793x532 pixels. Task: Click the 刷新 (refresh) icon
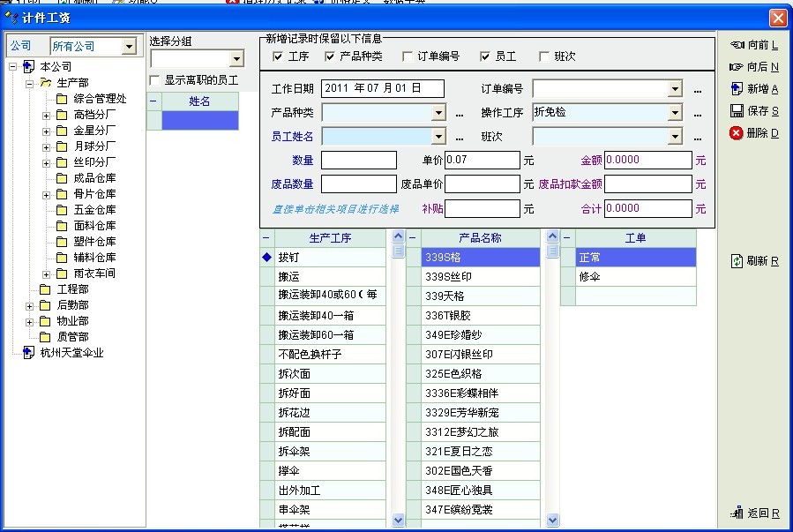737,261
